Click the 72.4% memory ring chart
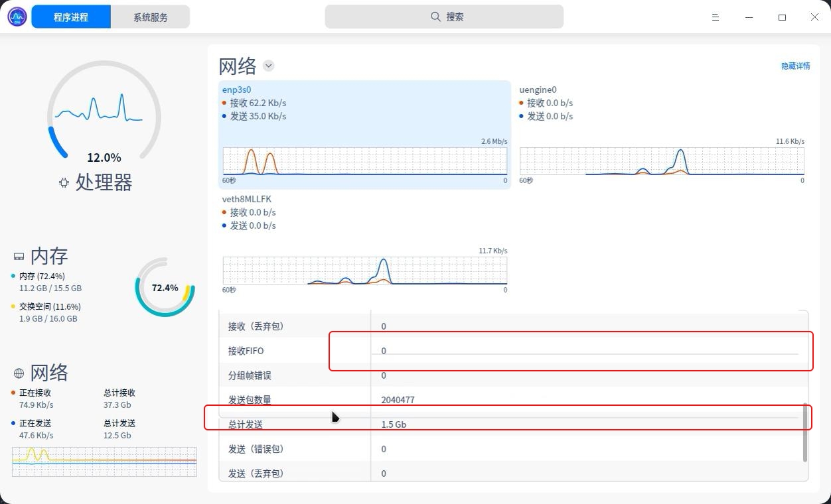 pyautogui.click(x=165, y=287)
